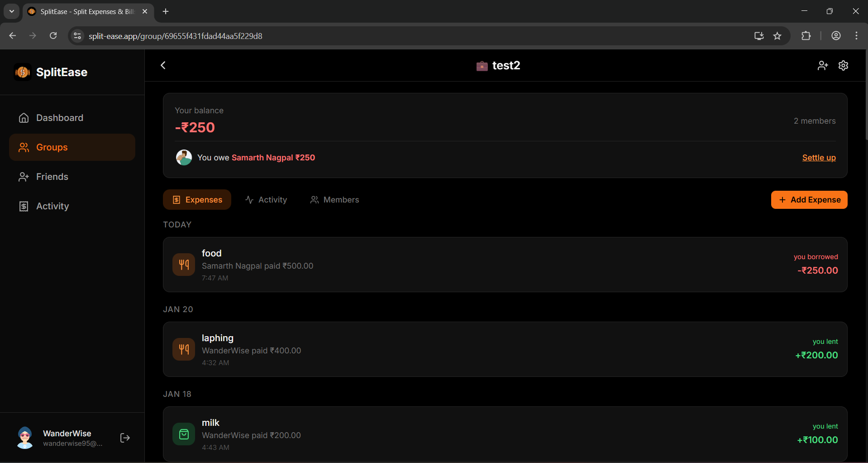868x463 pixels.
Task: Open the tab search chevron
Action: click(x=11, y=11)
